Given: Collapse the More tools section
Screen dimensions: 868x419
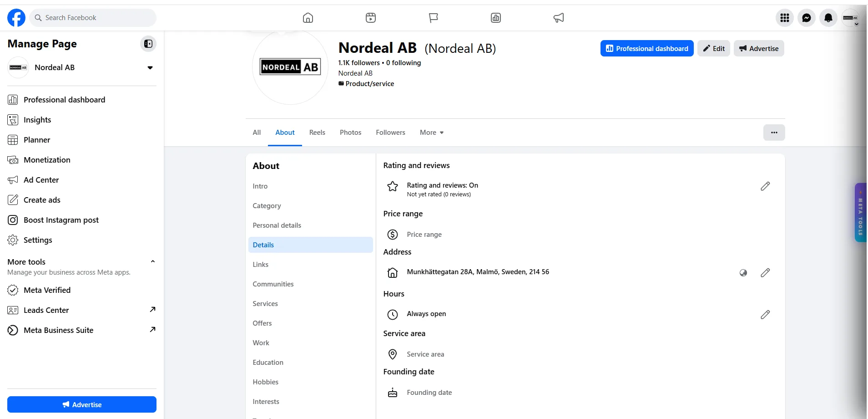Looking at the screenshot, I should [x=153, y=261].
